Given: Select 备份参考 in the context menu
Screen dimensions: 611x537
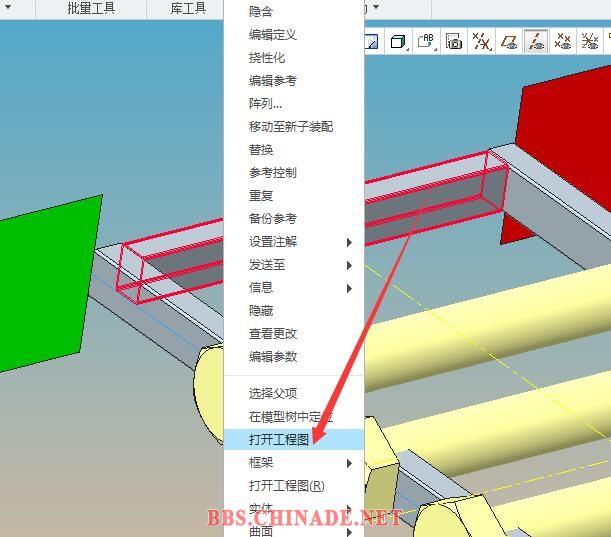Looking at the screenshot, I should pyautogui.click(x=294, y=219).
